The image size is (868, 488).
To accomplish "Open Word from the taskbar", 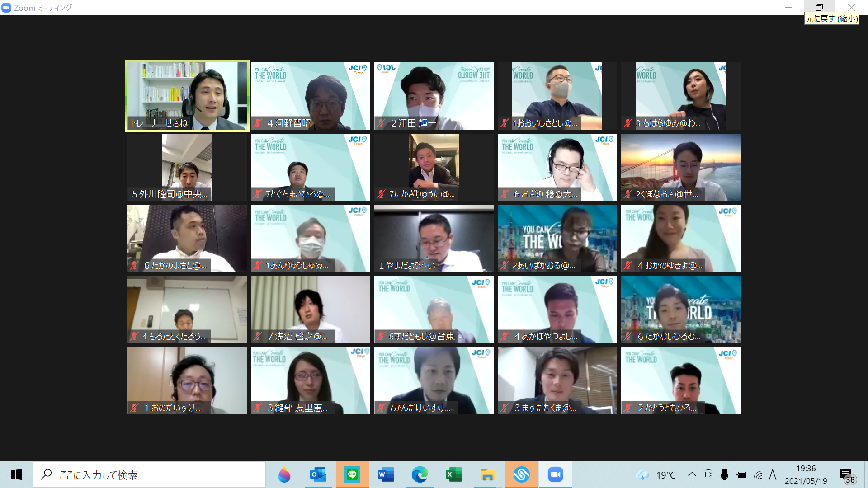I will (x=386, y=474).
